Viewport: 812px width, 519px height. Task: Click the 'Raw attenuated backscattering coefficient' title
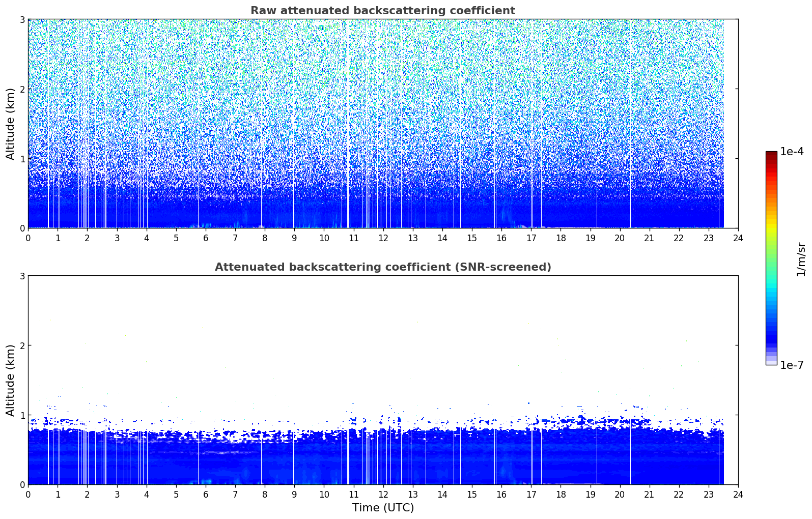pyautogui.click(x=383, y=11)
